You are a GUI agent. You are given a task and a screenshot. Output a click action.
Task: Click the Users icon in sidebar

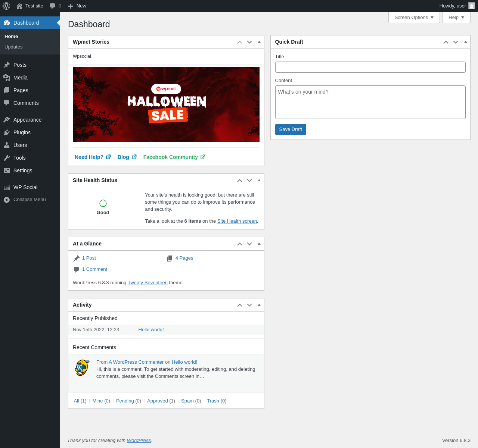point(7,145)
